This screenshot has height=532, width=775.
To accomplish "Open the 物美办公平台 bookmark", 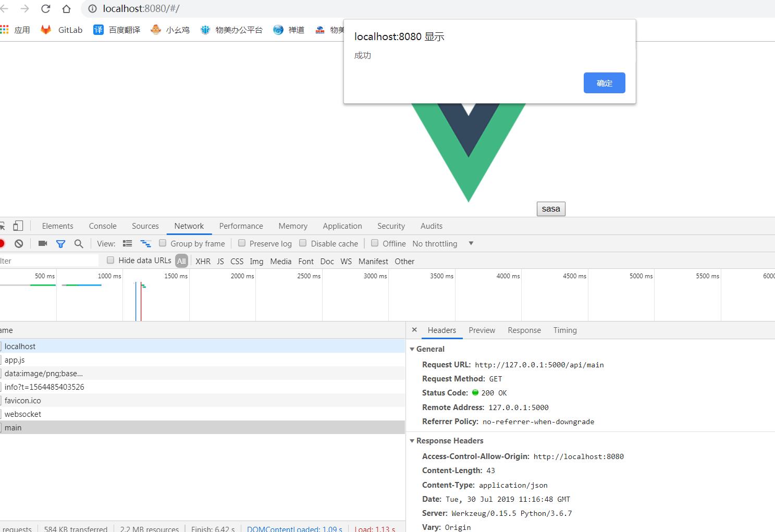I will coord(231,30).
